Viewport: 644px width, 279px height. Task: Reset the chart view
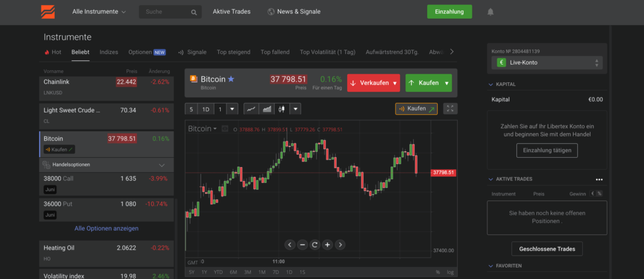[x=315, y=245]
